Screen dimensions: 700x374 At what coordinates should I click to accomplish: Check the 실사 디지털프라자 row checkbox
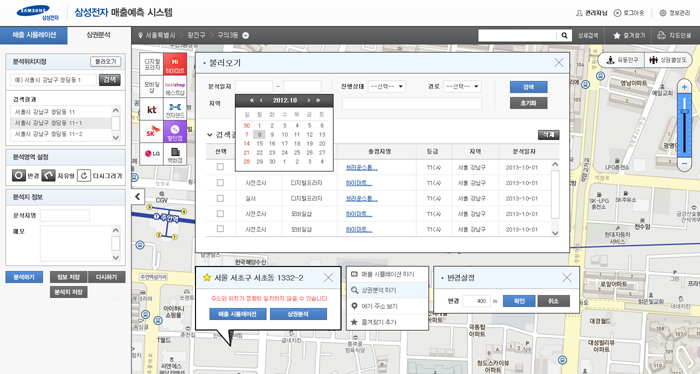tap(220, 198)
